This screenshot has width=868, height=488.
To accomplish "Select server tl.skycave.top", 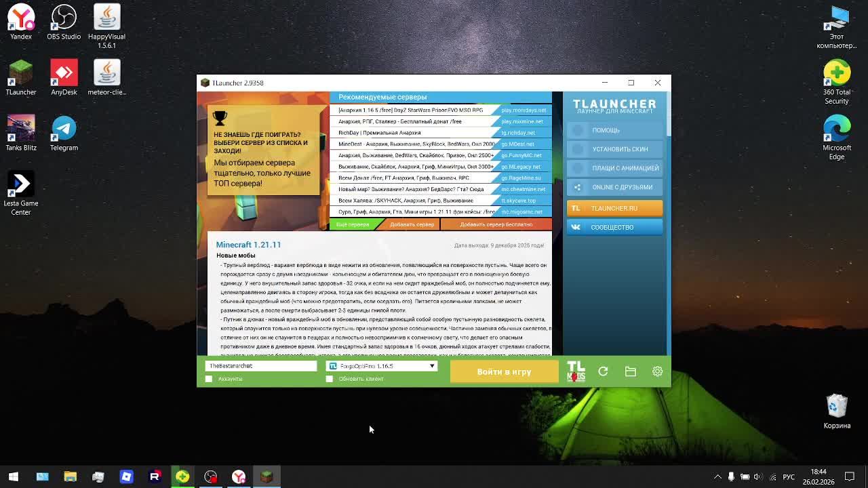I will pyautogui.click(x=519, y=201).
